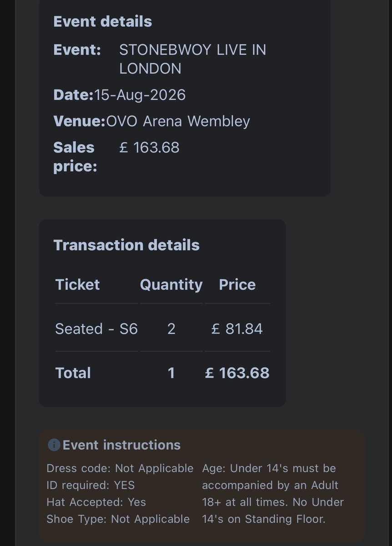Click the date 15-Aug-2026
This screenshot has width=392, height=546.
pos(140,95)
